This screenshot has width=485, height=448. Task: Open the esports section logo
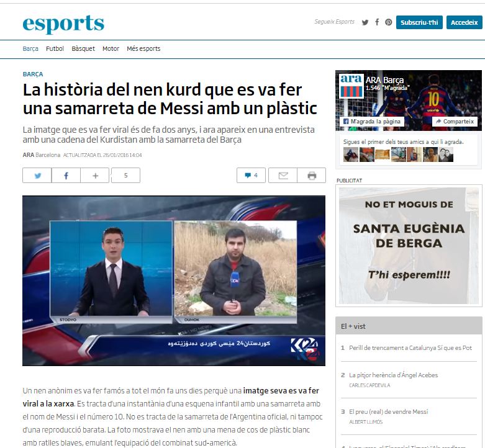pos(63,24)
